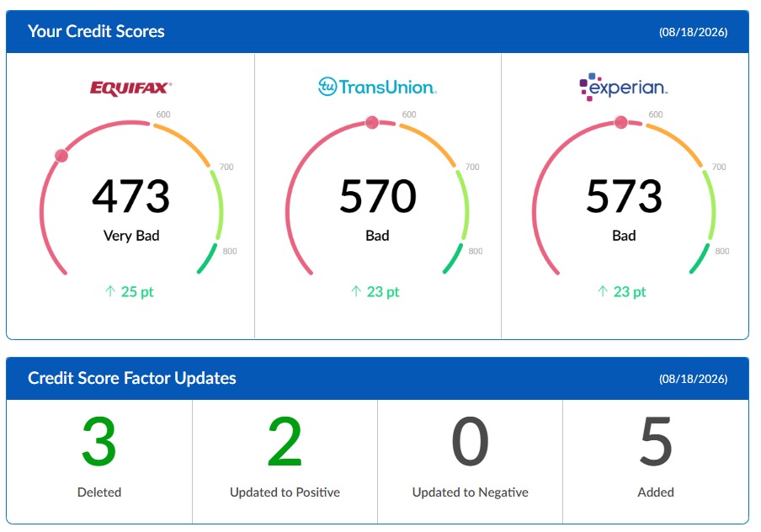Click the '23 pt' change under Experian
761x532 pixels.
(630, 292)
